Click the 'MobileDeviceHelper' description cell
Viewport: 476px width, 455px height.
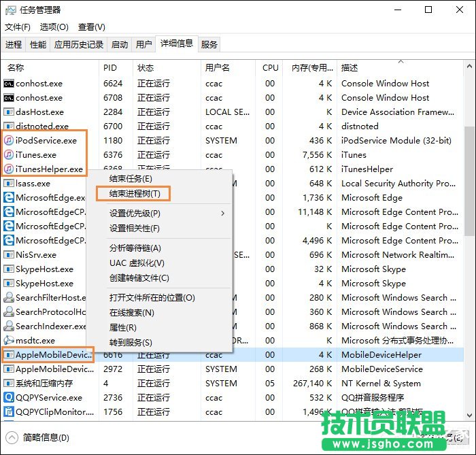click(x=381, y=354)
